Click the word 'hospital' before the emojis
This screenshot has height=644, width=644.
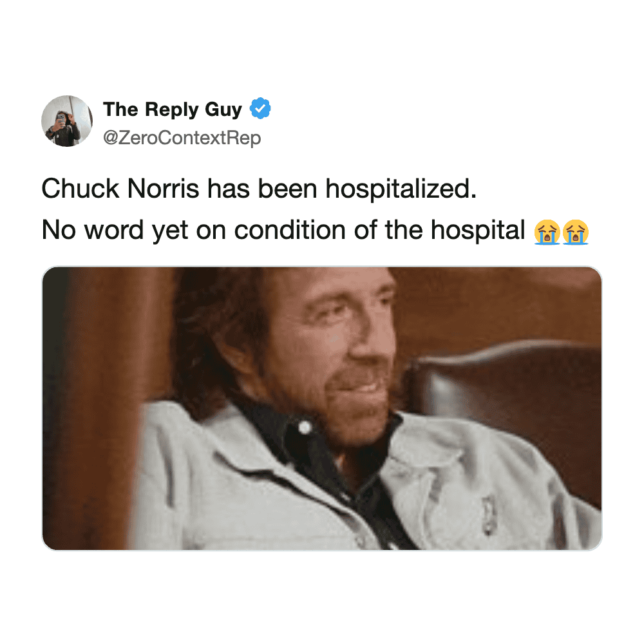[478, 231]
